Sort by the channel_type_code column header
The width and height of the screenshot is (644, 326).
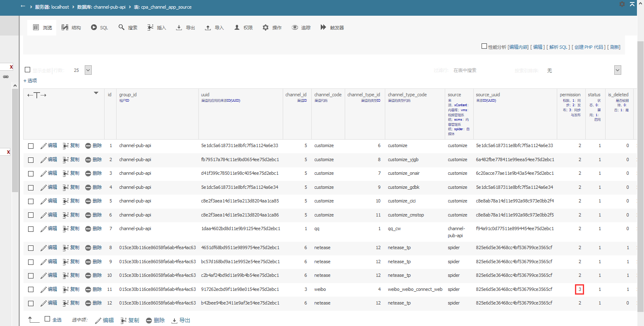407,95
